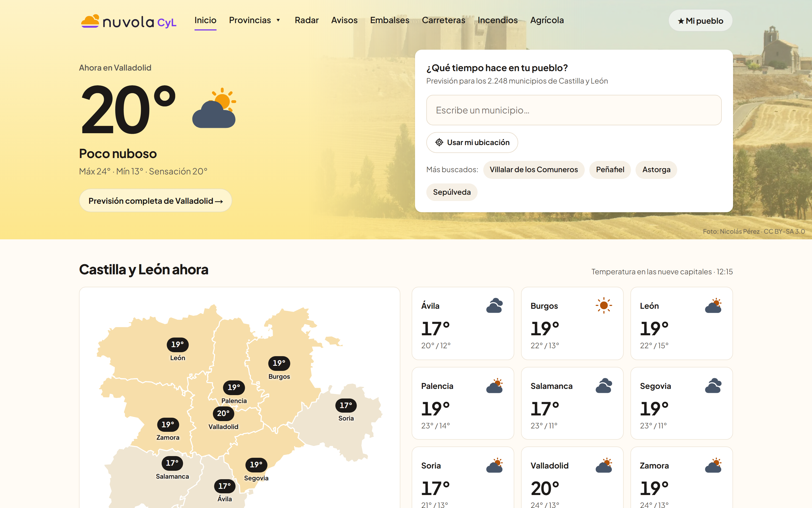
Task: Focus the Escribe un municipio search field
Action: 574,110
